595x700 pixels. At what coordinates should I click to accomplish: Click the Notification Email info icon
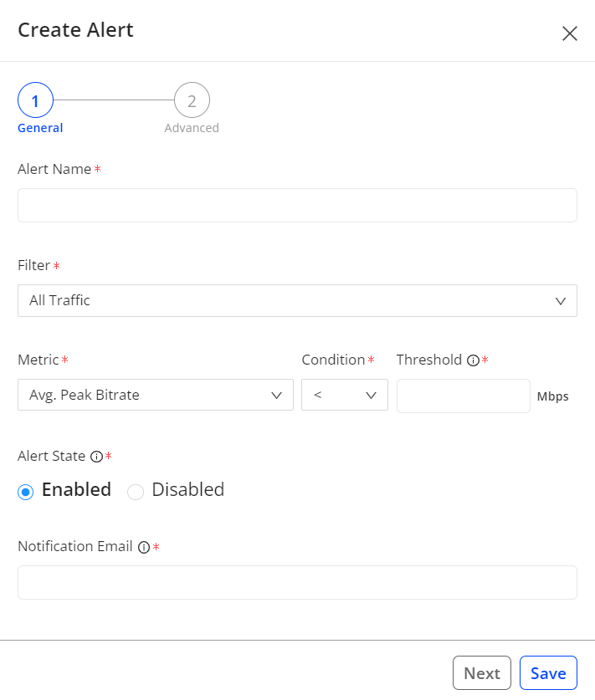pos(143,547)
